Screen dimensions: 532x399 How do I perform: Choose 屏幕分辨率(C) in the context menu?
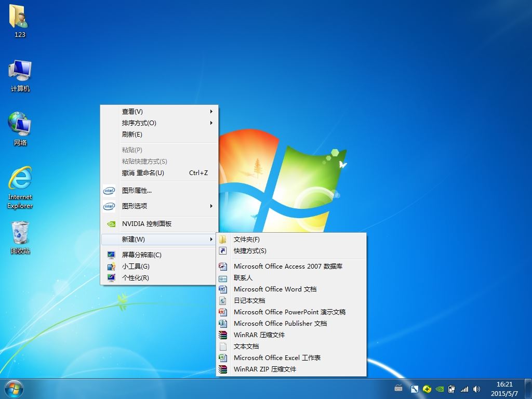tap(159, 255)
